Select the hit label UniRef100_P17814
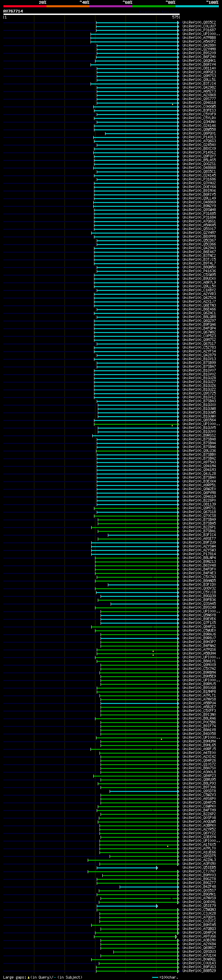222x980 pixels. pos(199,554)
